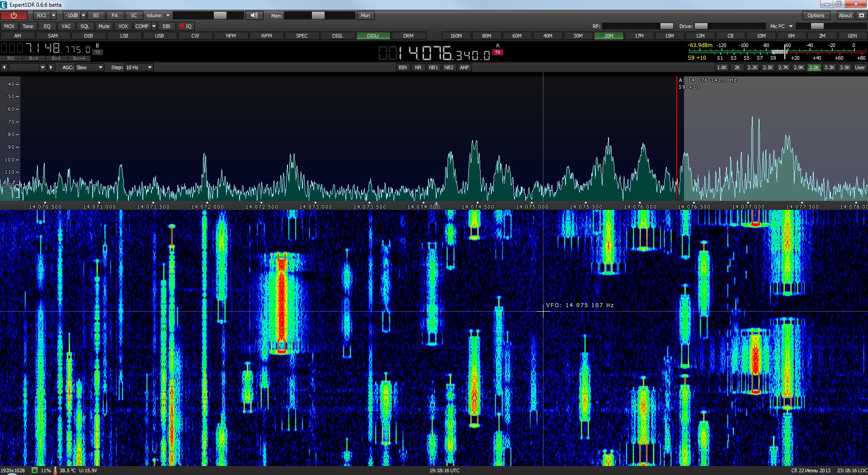The width and height of the screenshot is (868, 475).
Task: Click the red power button
Action: click(14, 15)
